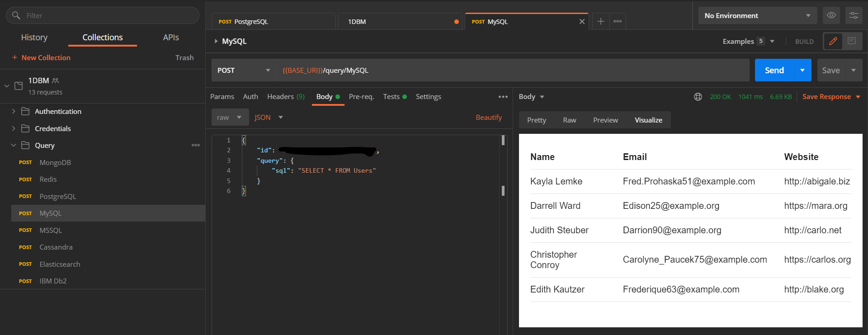868x335 pixels.
Task: Open the Redis POST request
Action: point(108,179)
